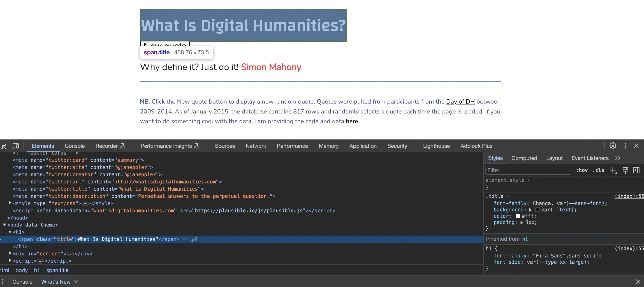Viewport: 644px width, 287px height.
Task: Open the Network tab
Action: 256,146
